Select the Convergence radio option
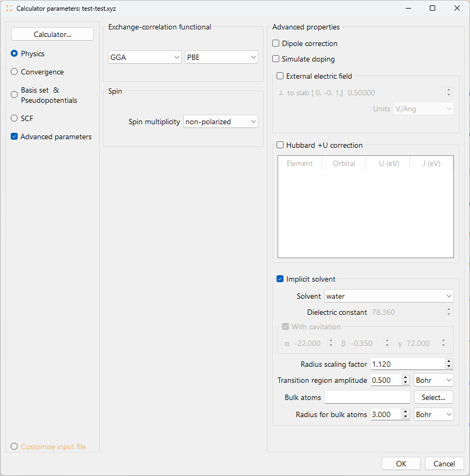Screen dimensions: 470x476 click(14, 72)
